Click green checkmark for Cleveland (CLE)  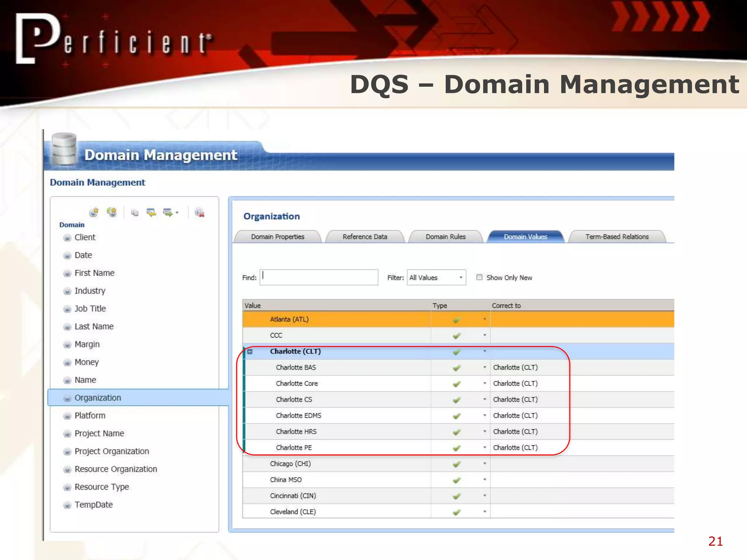pos(457,512)
